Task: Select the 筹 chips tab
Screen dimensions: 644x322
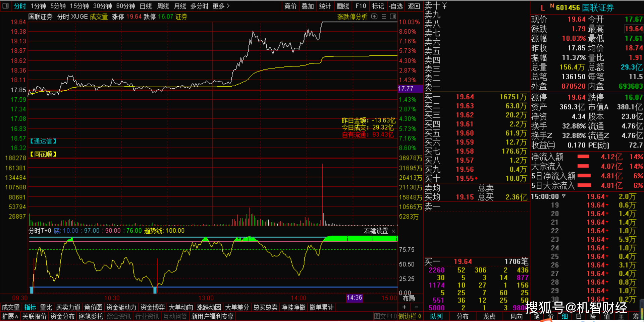Action: pyautogui.click(x=636, y=316)
